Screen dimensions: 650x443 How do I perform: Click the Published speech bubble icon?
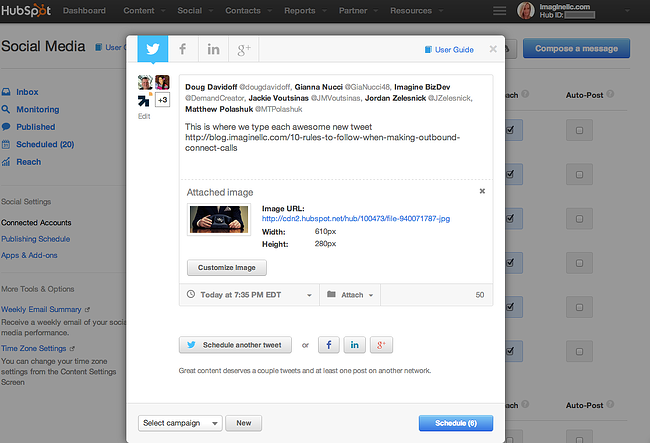[x=6, y=127]
